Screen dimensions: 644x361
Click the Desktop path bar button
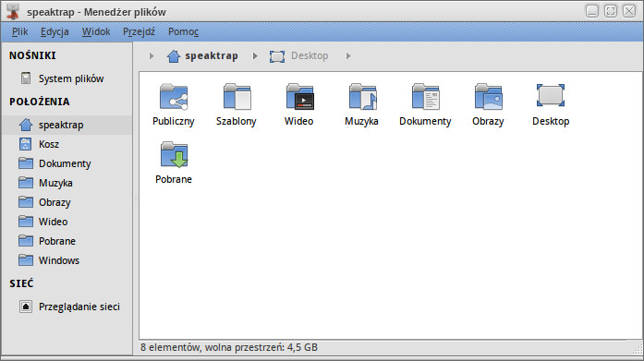click(299, 55)
